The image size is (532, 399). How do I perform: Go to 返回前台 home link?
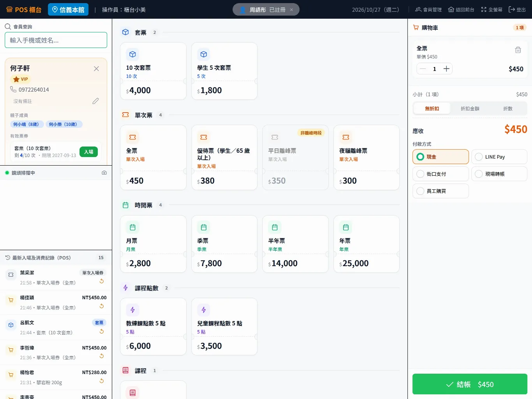pos(461,10)
